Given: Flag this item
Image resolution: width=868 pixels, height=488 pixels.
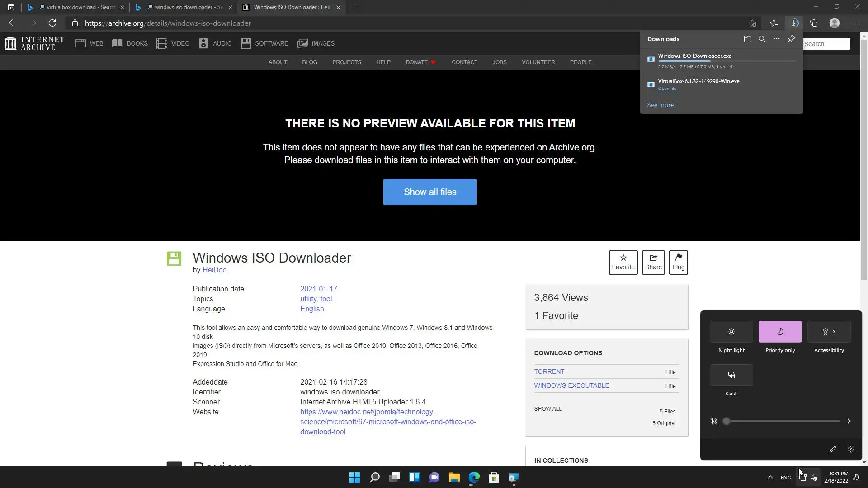Looking at the screenshot, I should click(678, 262).
